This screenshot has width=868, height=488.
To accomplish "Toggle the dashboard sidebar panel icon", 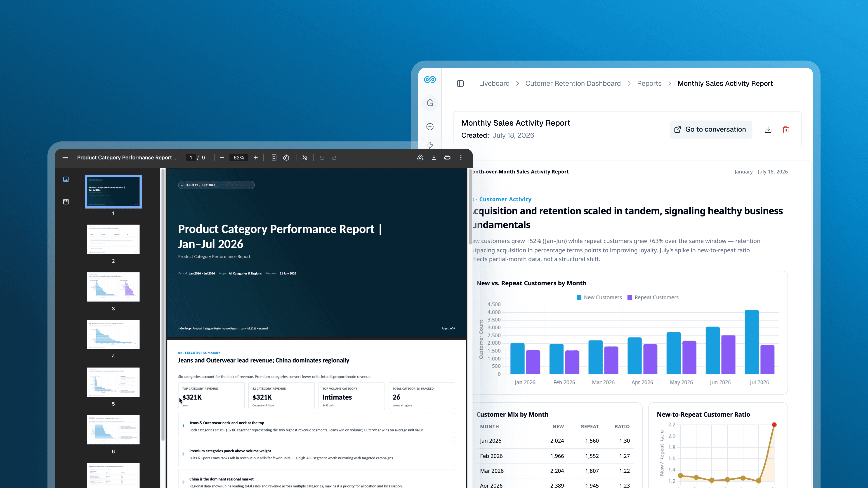I will click(460, 84).
